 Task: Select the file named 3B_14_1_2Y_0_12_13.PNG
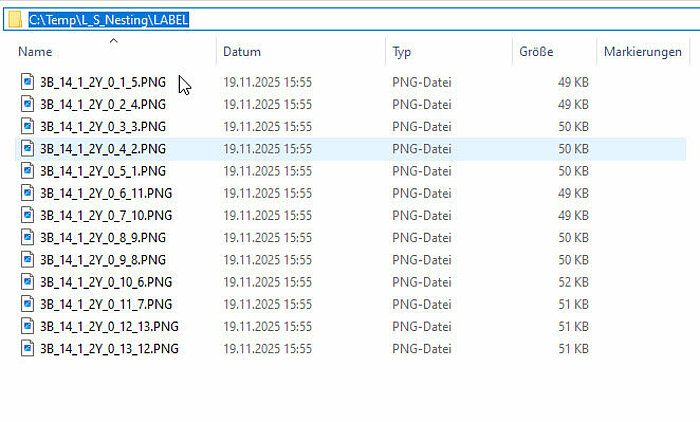click(109, 326)
